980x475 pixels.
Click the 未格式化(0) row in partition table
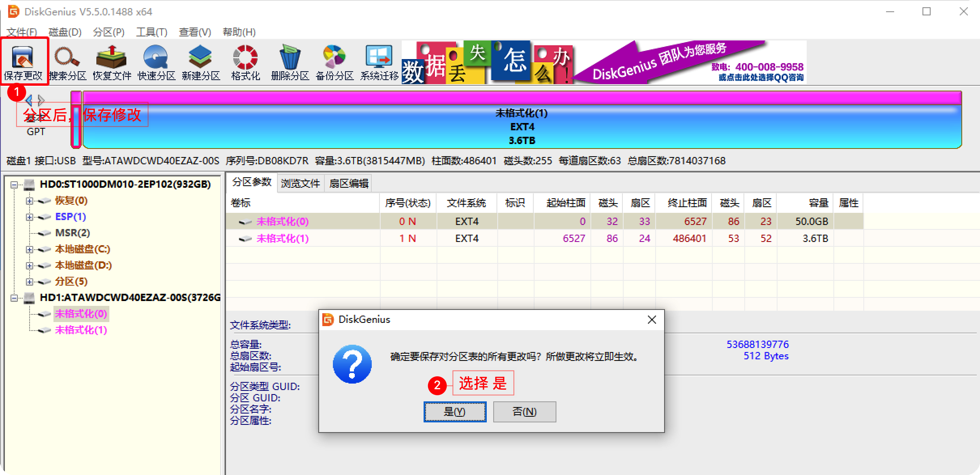[544, 222]
